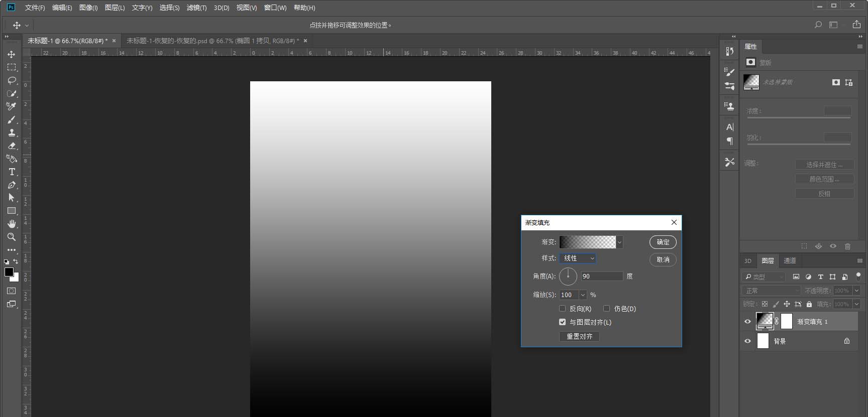Screen dimensions: 868x417
Task: Switch to the 通道 channels tab
Action: coord(790,260)
